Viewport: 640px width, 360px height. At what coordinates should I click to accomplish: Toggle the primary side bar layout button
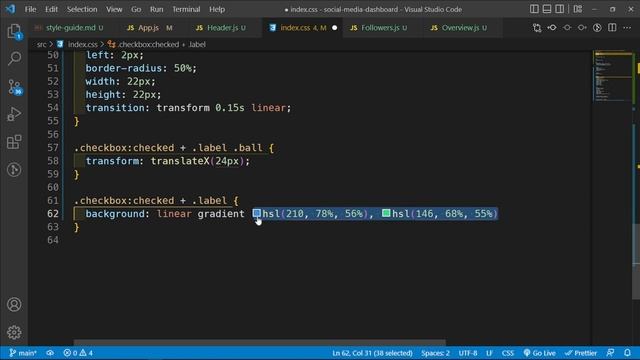[534, 9]
